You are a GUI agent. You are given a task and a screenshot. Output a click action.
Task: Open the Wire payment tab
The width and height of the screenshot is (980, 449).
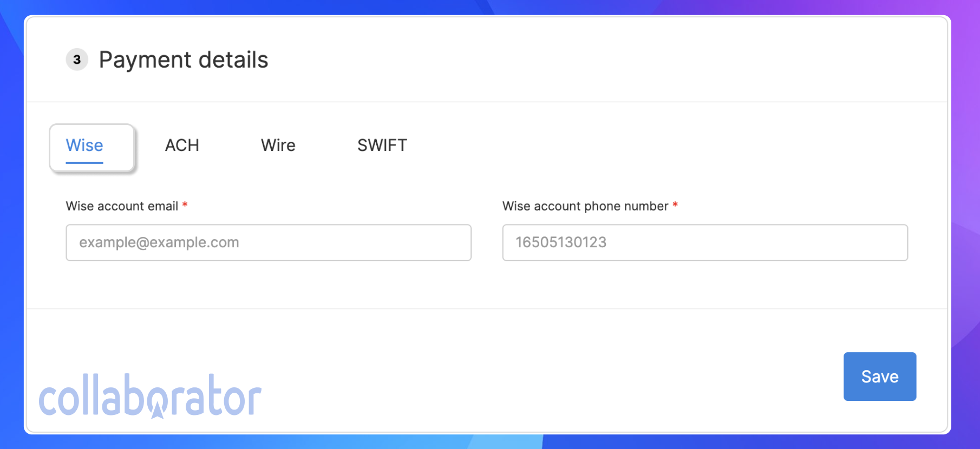278,146
